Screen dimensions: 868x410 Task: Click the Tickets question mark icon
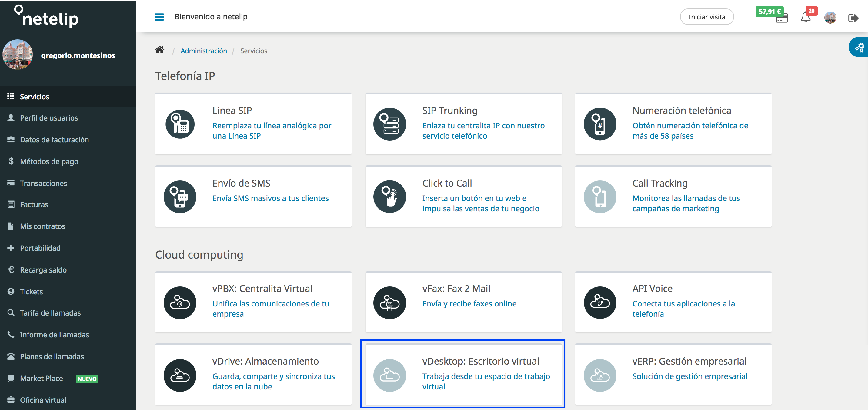point(11,291)
